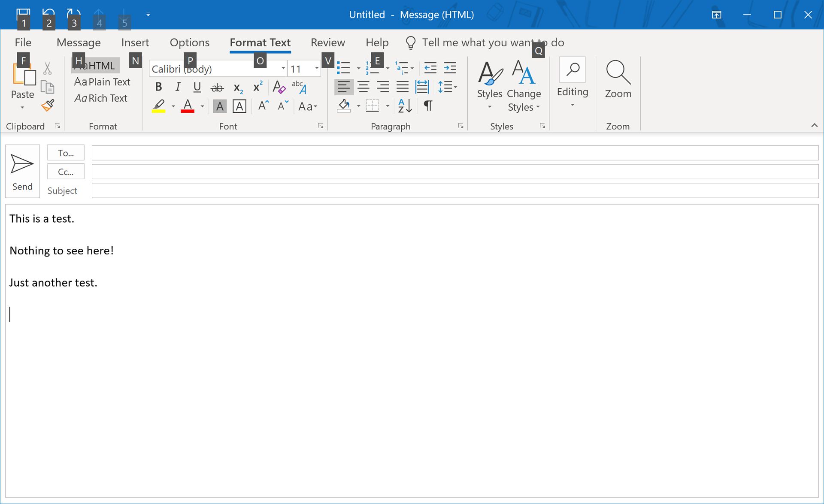The height and width of the screenshot is (504, 824).
Task: Select the Format Text ribbon tab
Action: tap(260, 42)
